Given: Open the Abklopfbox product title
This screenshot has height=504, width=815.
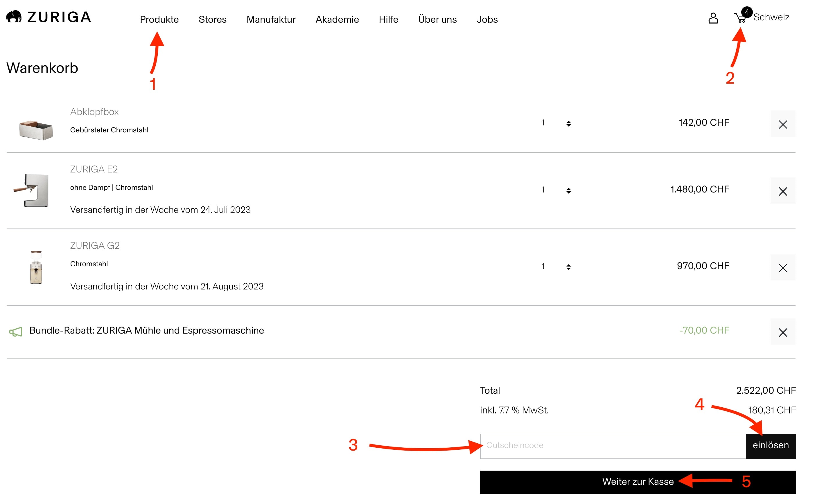Looking at the screenshot, I should point(94,112).
